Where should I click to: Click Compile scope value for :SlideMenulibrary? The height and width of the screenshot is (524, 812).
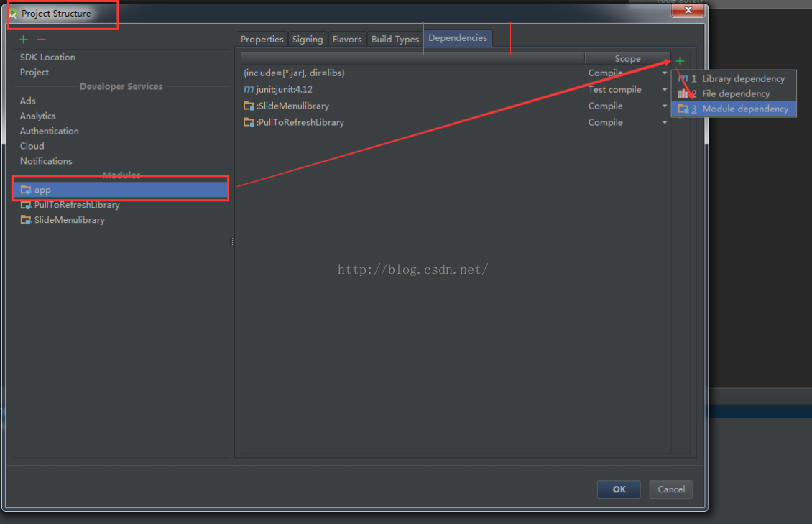(605, 106)
